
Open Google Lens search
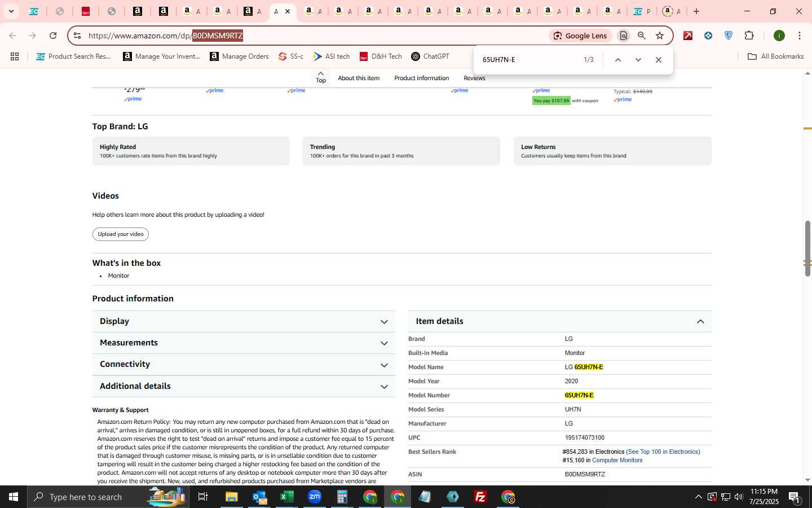(580, 36)
